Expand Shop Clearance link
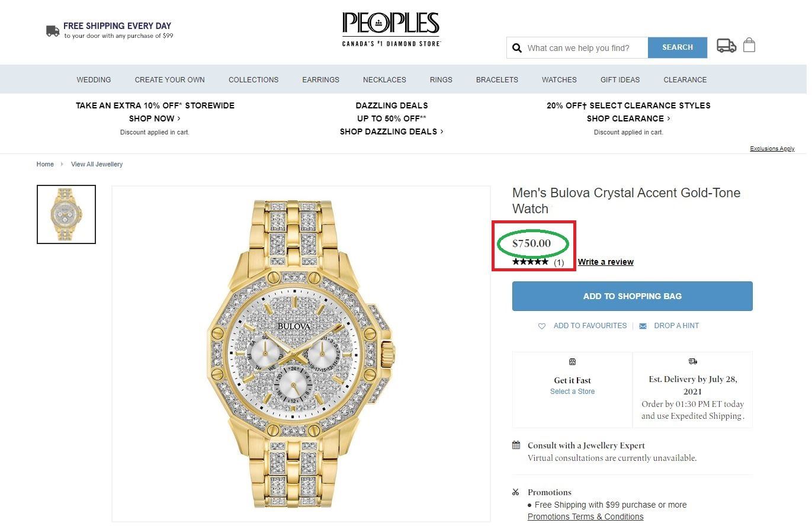The width and height of the screenshot is (812, 526). coord(628,118)
